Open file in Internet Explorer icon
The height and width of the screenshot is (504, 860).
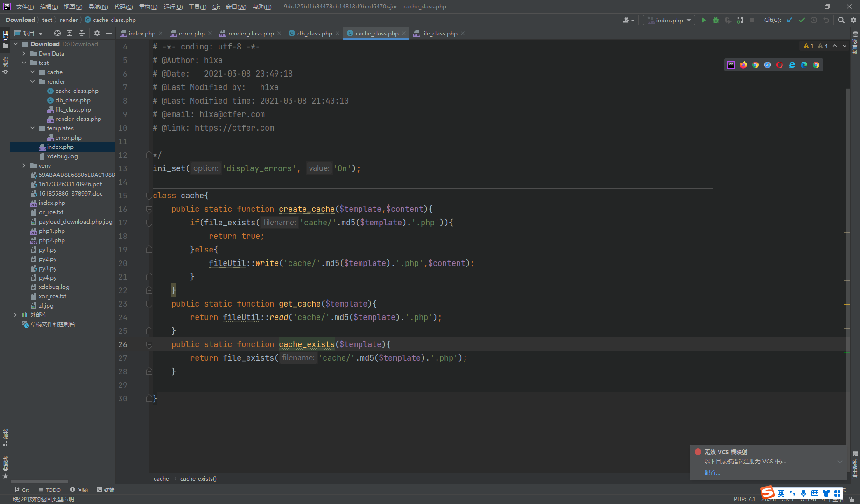click(x=792, y=65)
